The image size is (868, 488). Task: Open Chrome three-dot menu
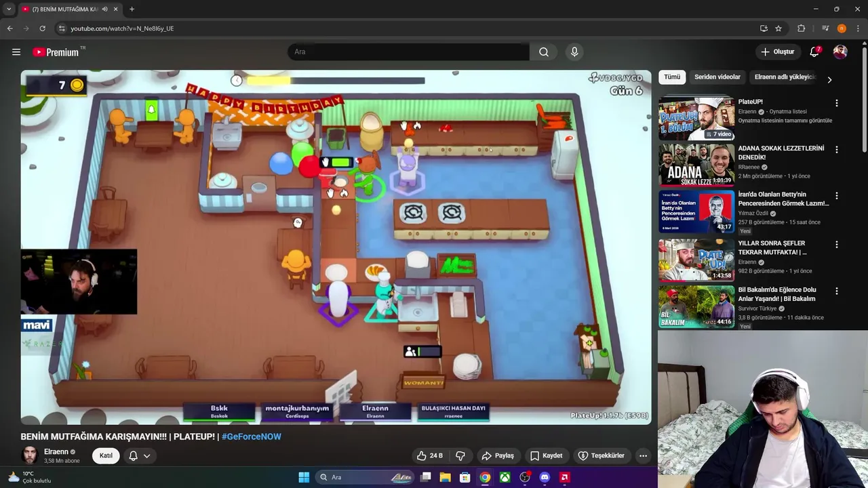pos(859,28)
